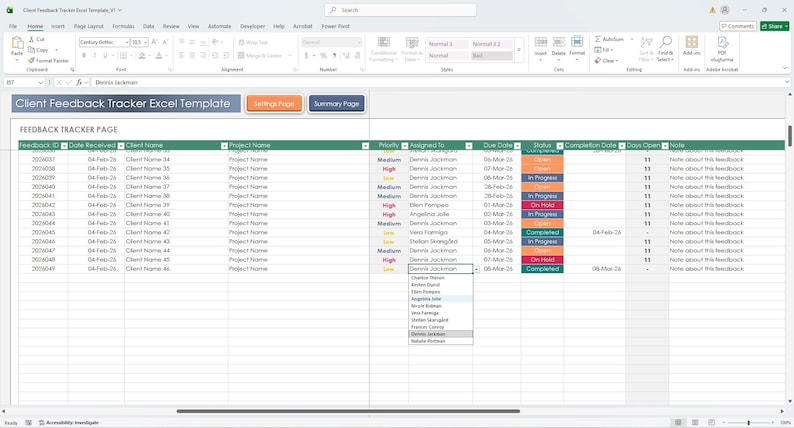Expand the Name Box dropdown showing I57

pyautogui.click(x=41, y=82)
